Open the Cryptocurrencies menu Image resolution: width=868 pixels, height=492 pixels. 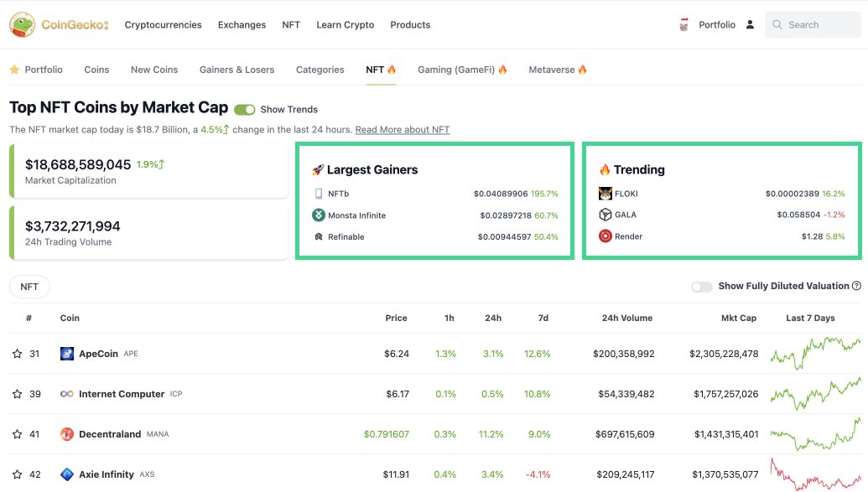164,25
